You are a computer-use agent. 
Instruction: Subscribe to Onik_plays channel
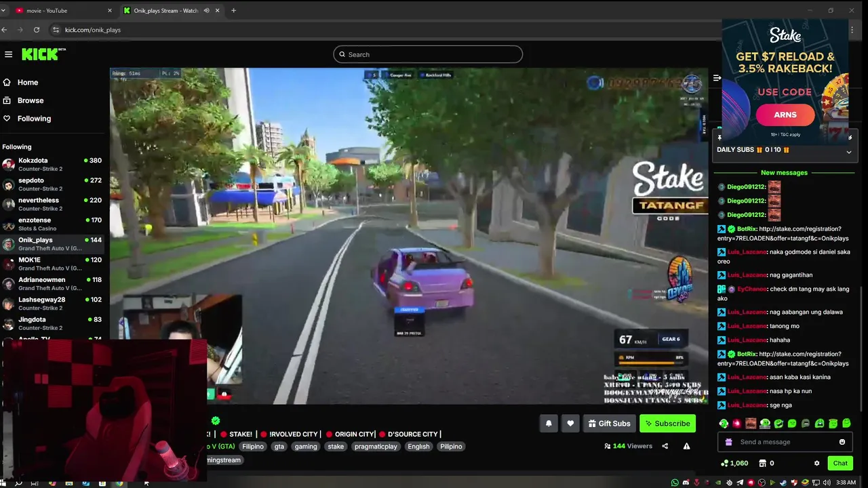pos(667,424)
